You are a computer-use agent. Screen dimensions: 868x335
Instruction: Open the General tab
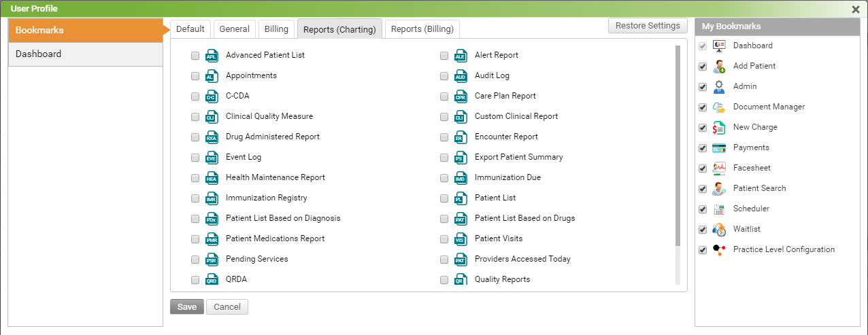click(235, 29)
